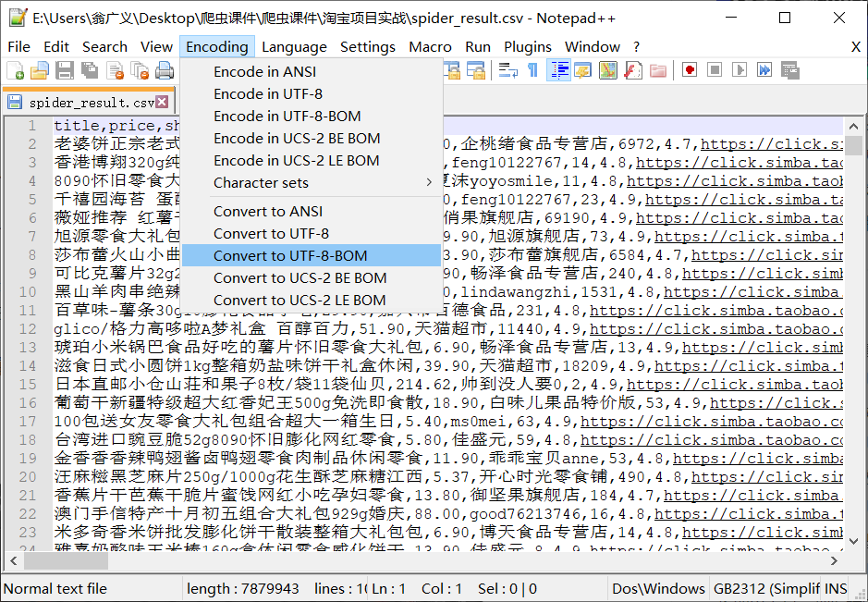Choose Encode in UCS-2 BE BOM
Image resolution: width=868 pixels, height=602 pixels.
tap(312, 139)
